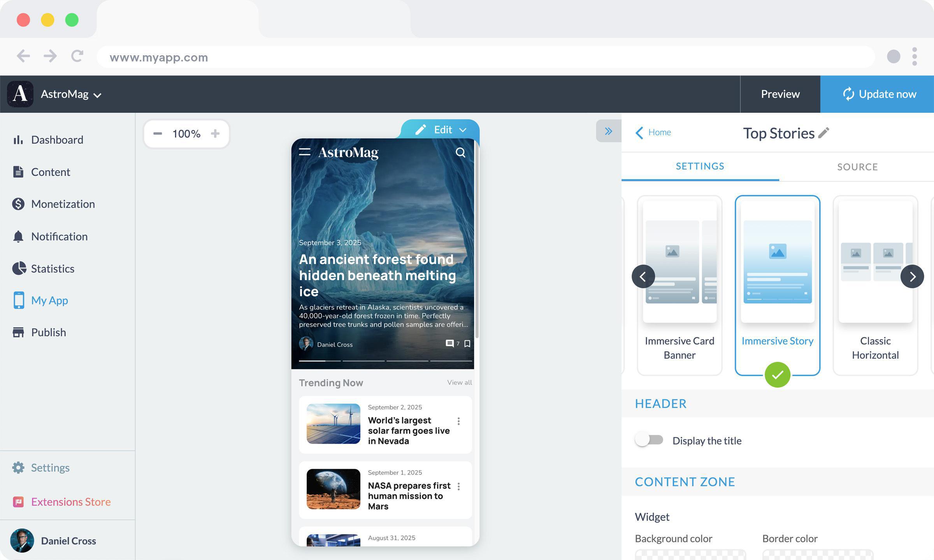Open comments icon on featured story

pos(449,343)
